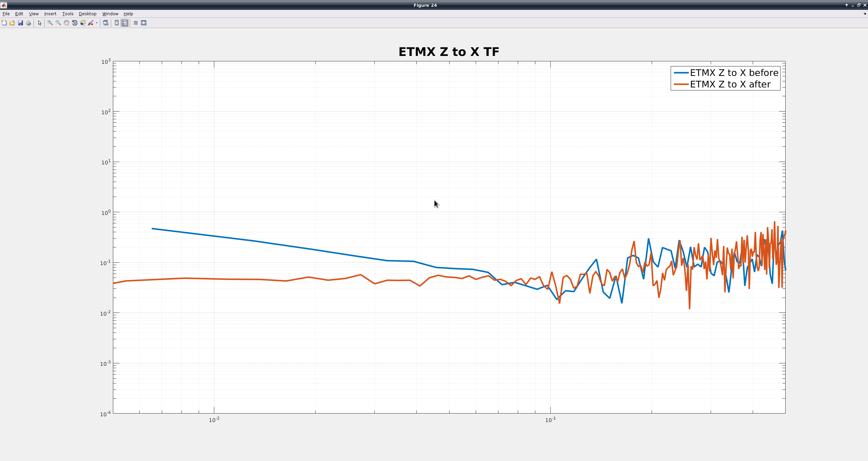Open the Insert menu
The image size is (868, 461).
coord(50,14)
